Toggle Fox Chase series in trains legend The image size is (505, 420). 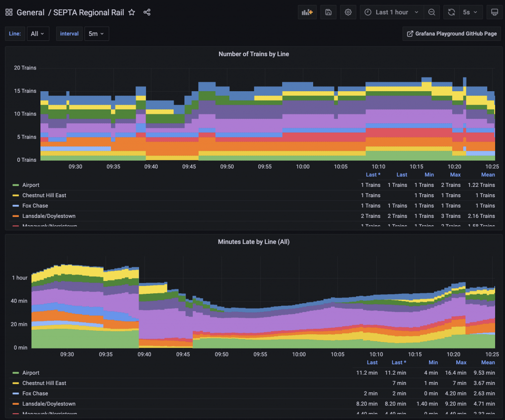click(35, 206)
